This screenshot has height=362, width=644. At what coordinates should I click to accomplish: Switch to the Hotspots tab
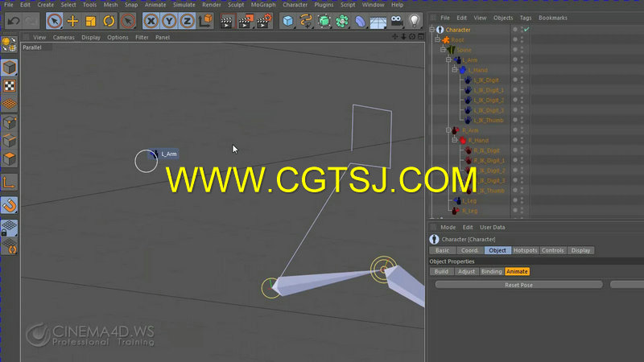coord(526,250)
